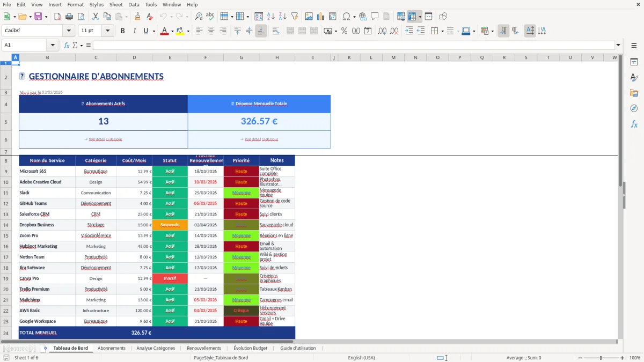Open the Insert Special Character tool
This screenshot has width=644, height=362.
click(x=346, y=16)
